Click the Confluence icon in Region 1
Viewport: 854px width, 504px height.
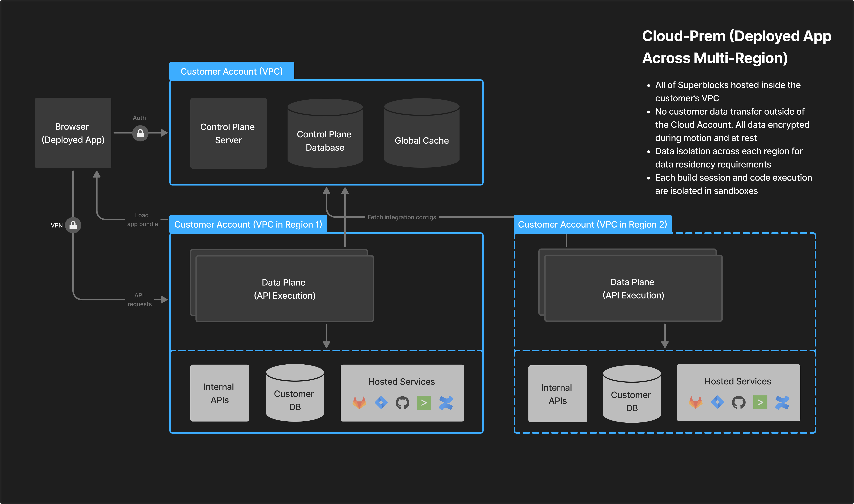pos(446,403)
